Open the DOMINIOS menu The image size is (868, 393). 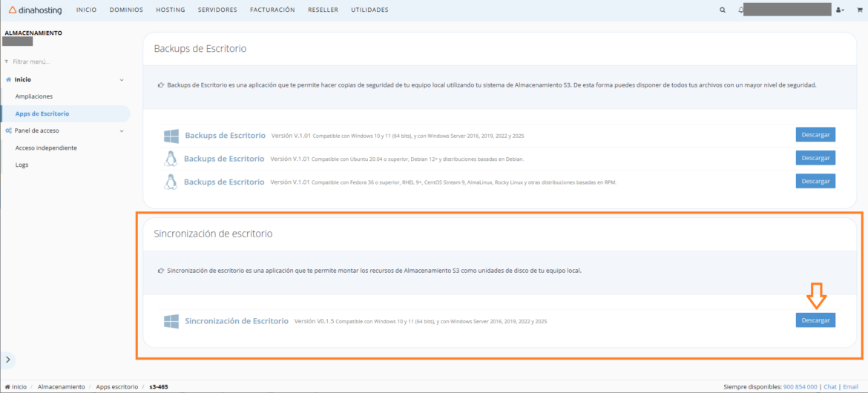pos(126,10)
